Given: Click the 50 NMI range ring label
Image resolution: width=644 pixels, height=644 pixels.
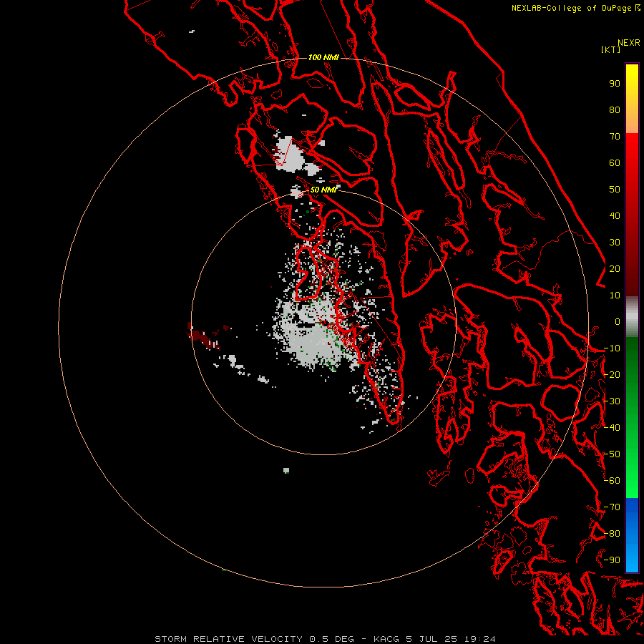Looking at the screenshot, I should tap(323, 190).
